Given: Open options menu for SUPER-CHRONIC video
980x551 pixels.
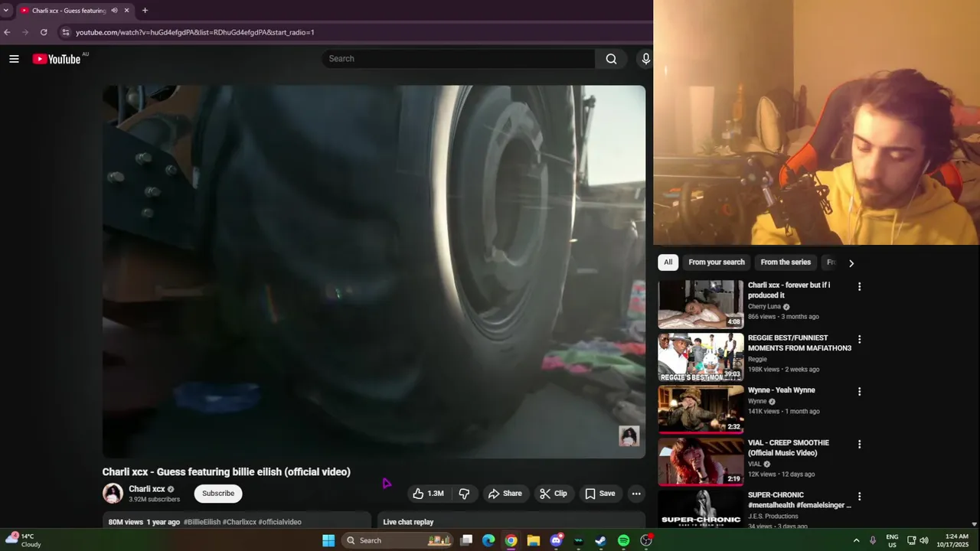Looking at the screenshot, I should coord(859,496).
